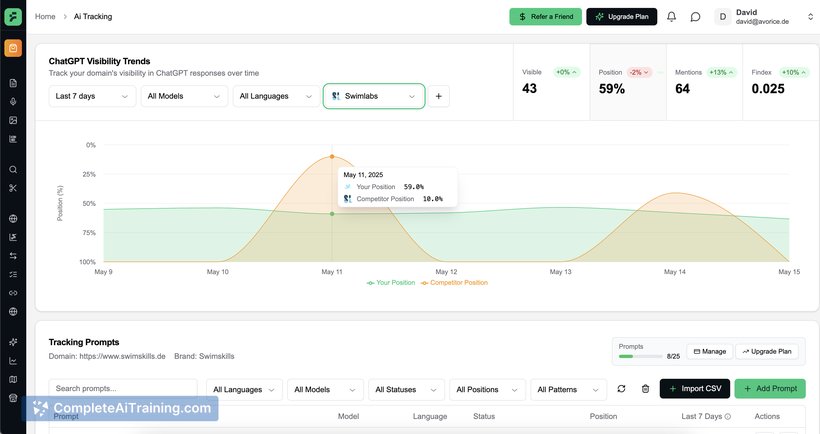Click the Model column header
Image resolution: width=820 pixels, height=434 pixels.
[348, 417]
